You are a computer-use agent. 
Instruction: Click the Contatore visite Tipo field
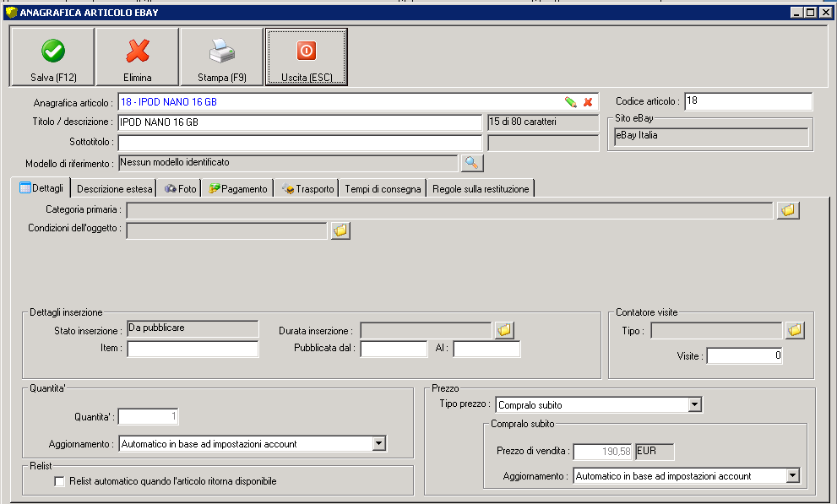(x=716, y=330)
